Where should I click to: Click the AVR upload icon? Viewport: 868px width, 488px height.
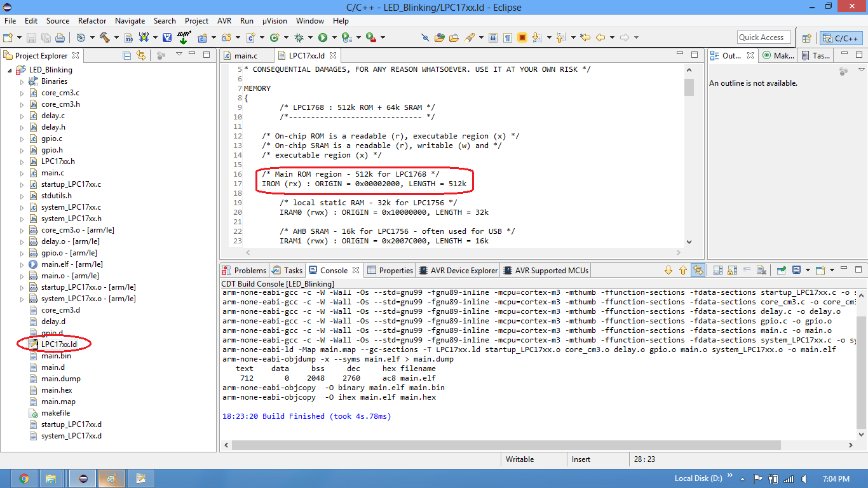[184, 37]
